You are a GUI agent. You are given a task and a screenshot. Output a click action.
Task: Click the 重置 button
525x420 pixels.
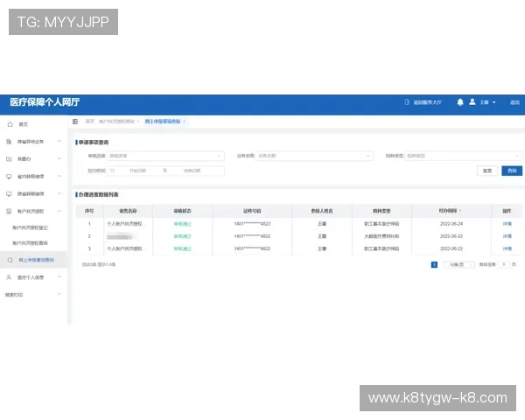(x=486, y=170)
